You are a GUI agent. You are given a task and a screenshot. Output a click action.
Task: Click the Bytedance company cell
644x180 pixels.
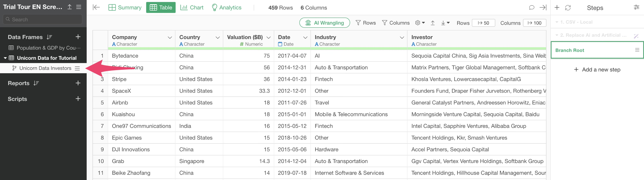[x=142, y=56]
